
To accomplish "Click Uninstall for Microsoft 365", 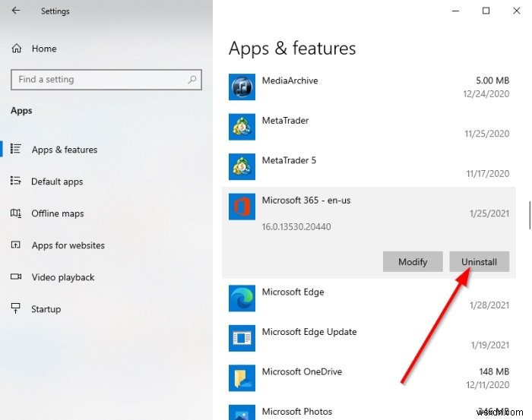I will 479,262.
